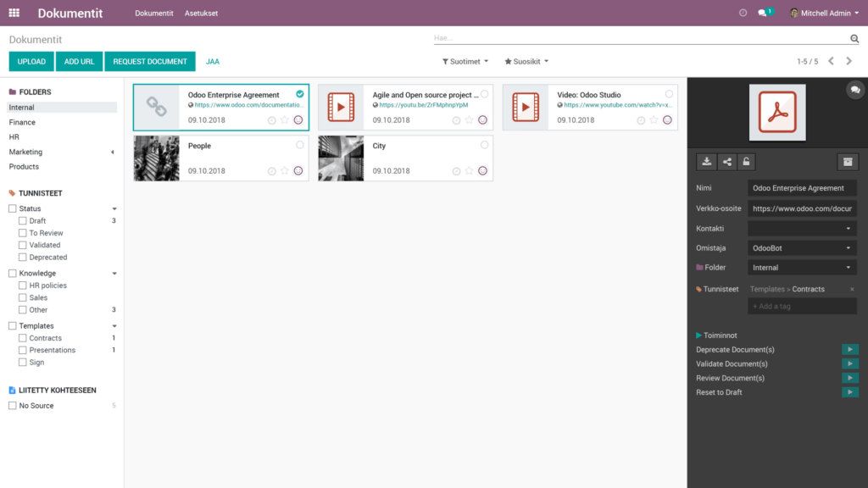Share the selected document
The height and width of the screenshot is (488, 868).
pos(727,161)
